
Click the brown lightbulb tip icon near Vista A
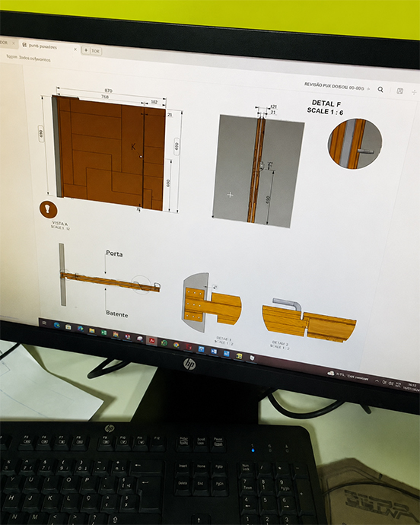tap(48, 209)
